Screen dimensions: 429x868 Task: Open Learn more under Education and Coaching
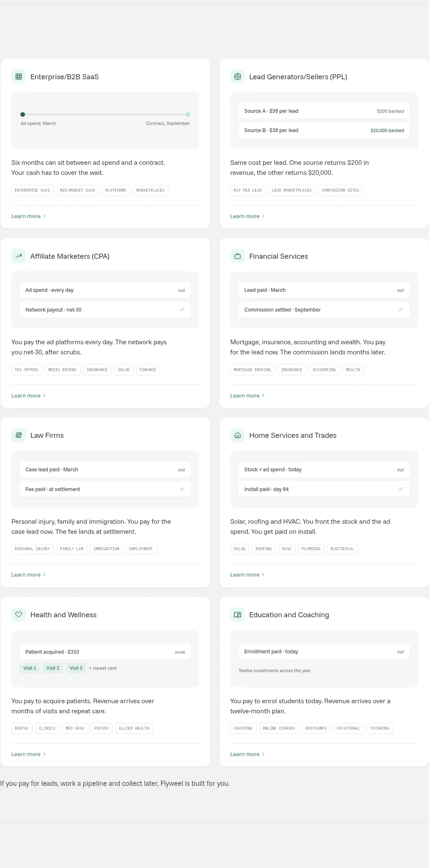pos(247,754)
